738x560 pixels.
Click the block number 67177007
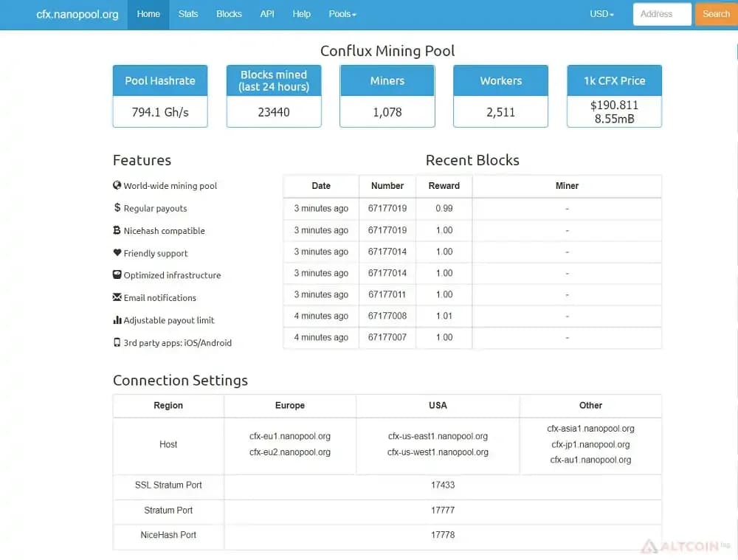pyautogui.click(x=387, y=337)
